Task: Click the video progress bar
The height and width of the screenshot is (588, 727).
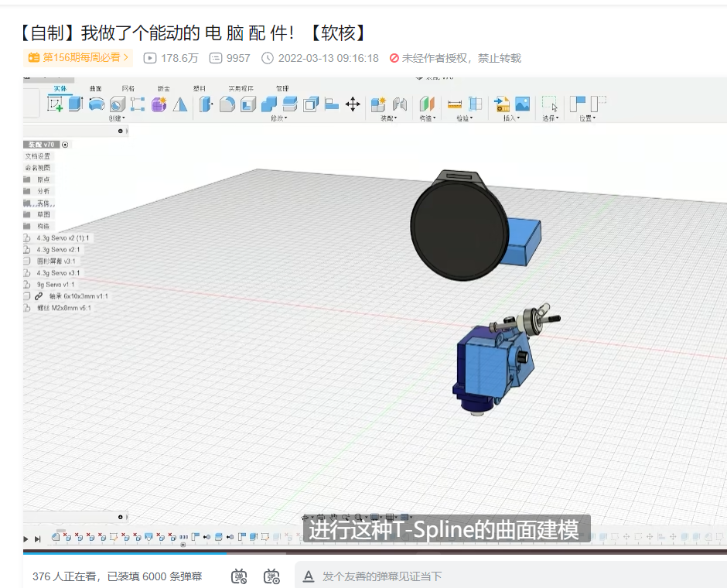Action: pyautogui.click(x=375, y=552)
